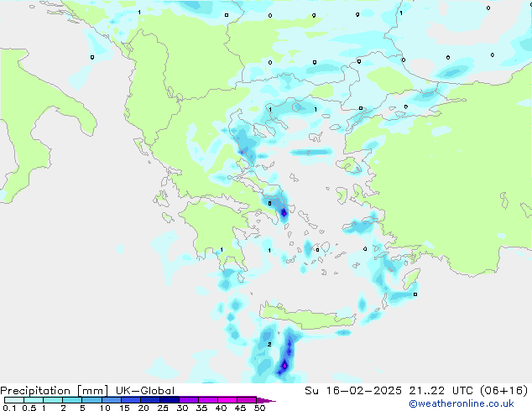The height and width of the screenshot is (411, 532).
Task: Click the value 2 southwest of Crete
Action: pyautogui.click(x=269, y=344)
